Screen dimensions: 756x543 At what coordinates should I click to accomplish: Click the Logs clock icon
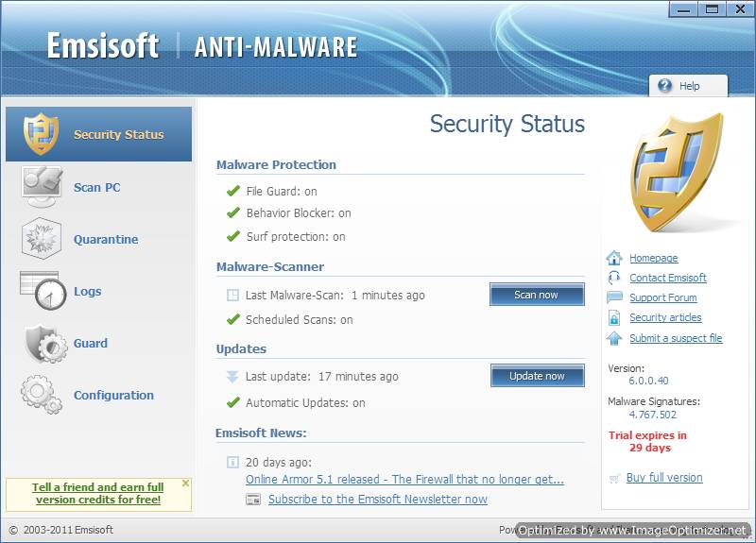(x=43, y=291)
